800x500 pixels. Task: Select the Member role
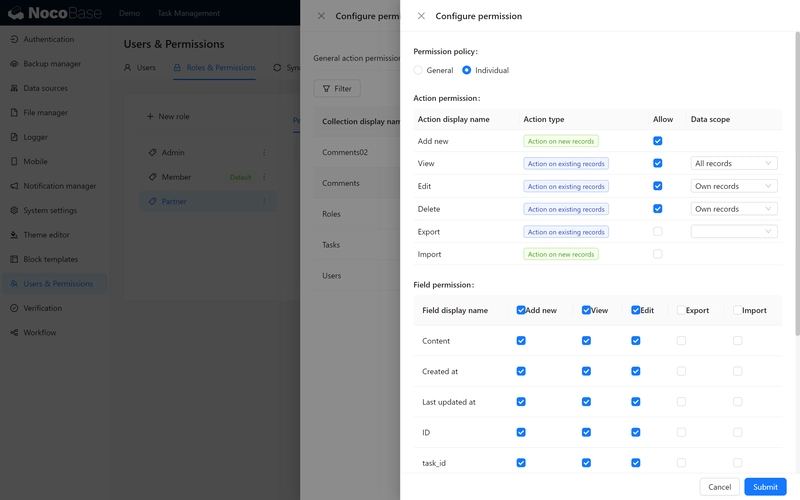click(x=208, y=177)
